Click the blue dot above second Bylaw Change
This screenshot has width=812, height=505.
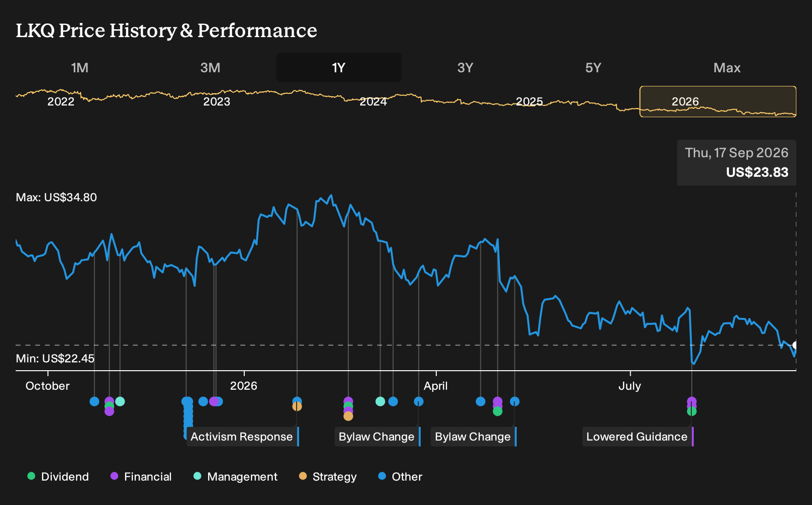(x=514, y=401)
